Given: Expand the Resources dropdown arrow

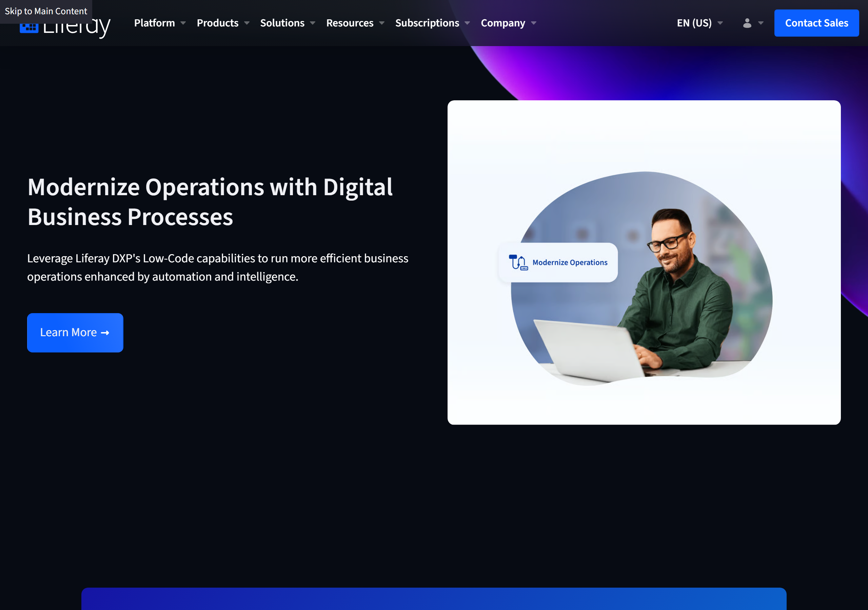Looking at the screenshot, I should [x=382, y=23].
